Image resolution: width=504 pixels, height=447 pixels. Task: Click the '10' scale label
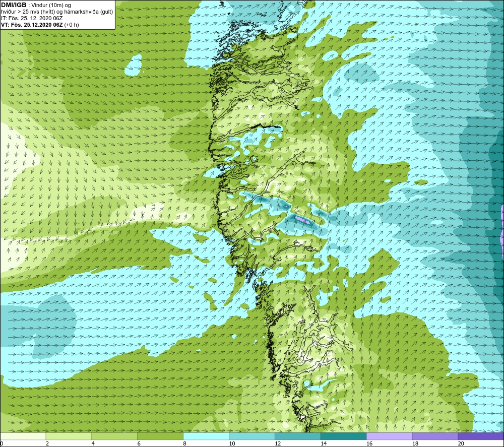[232, 443]
